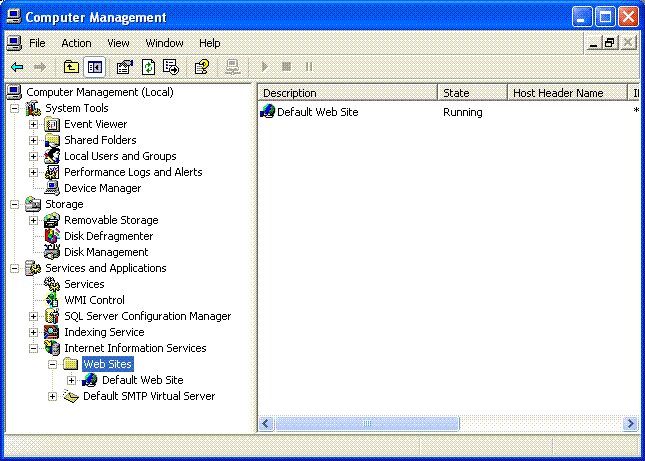The width and height of the screenshot is (645, 461).
Task: Collapse the Internet Information Services node
Action: click(x=33, y=349)
